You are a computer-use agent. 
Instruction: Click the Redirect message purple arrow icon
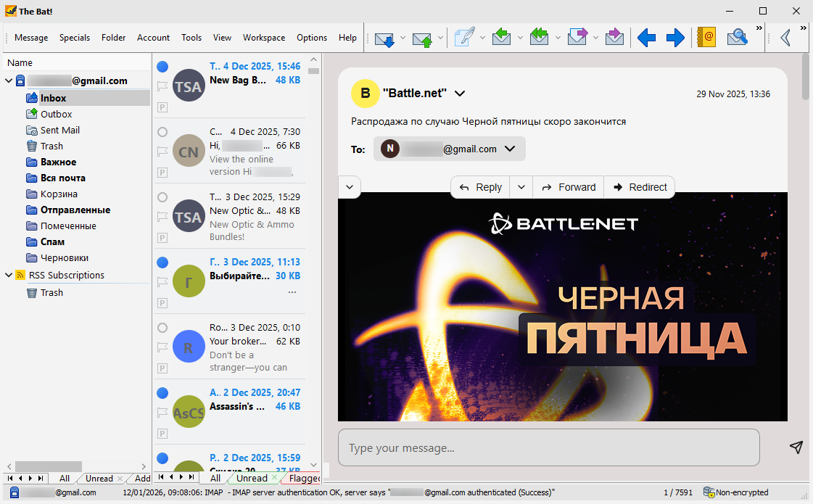(x=614, y=37)
